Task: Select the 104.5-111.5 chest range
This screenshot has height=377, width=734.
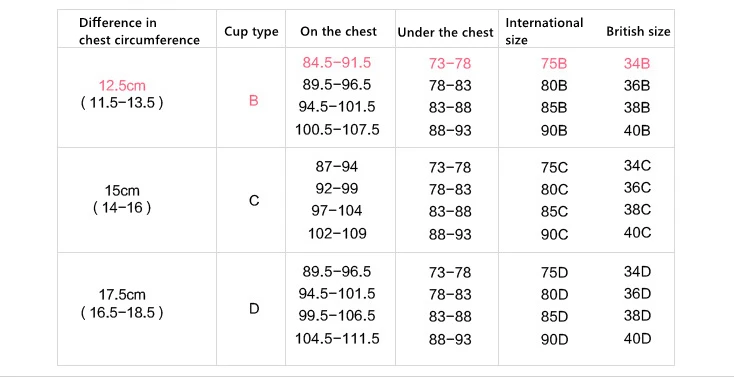Action: 337,339
